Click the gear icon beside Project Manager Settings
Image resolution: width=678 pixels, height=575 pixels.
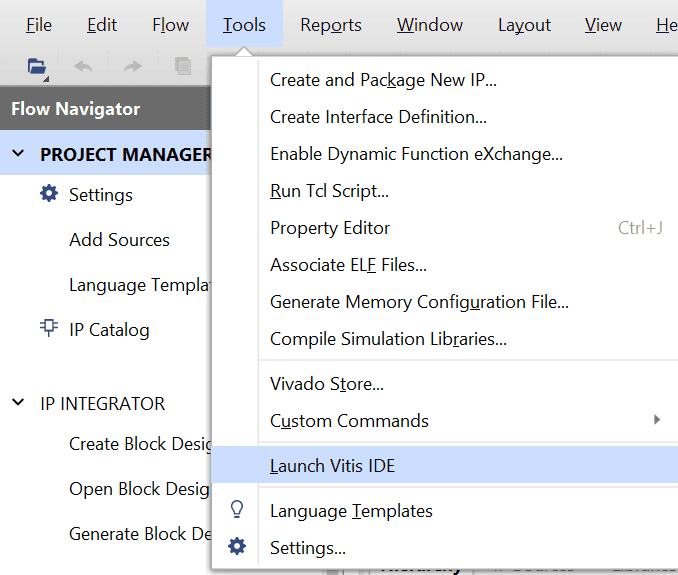click(x=48, y=194)
